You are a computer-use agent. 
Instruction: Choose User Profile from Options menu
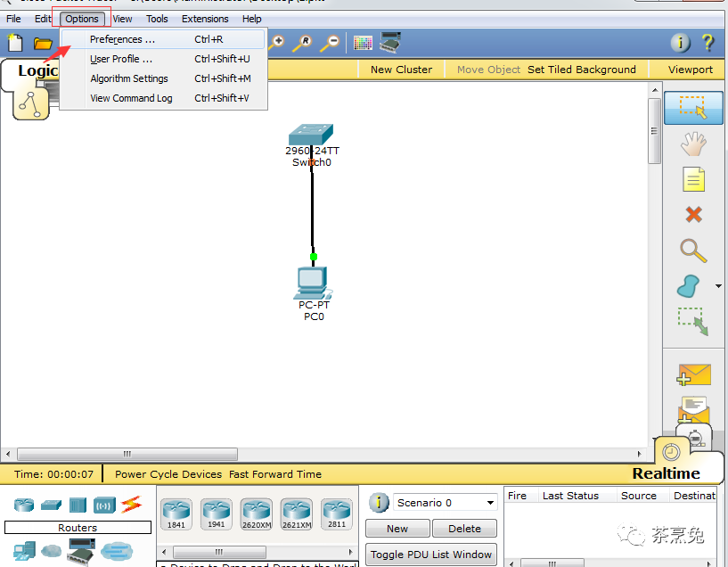(163, 59)
